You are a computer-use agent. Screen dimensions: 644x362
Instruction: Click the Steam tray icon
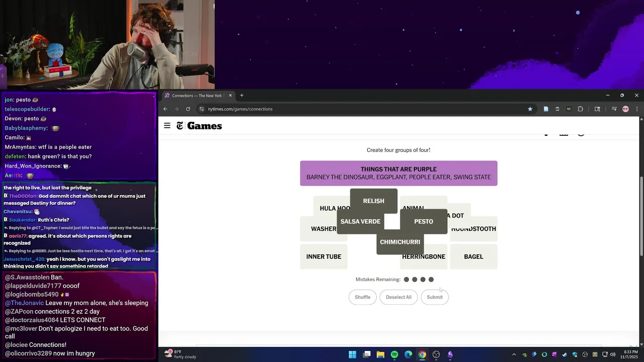(565, 354)
